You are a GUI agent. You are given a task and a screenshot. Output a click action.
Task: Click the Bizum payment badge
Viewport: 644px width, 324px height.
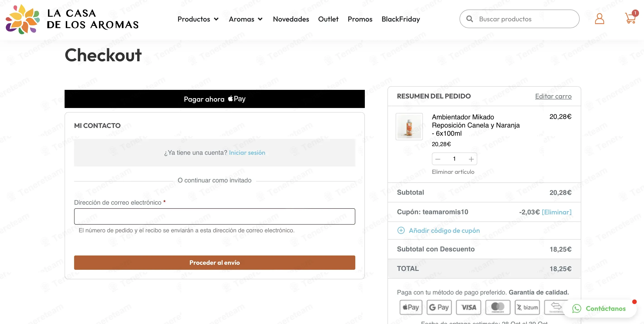[527, 307]
